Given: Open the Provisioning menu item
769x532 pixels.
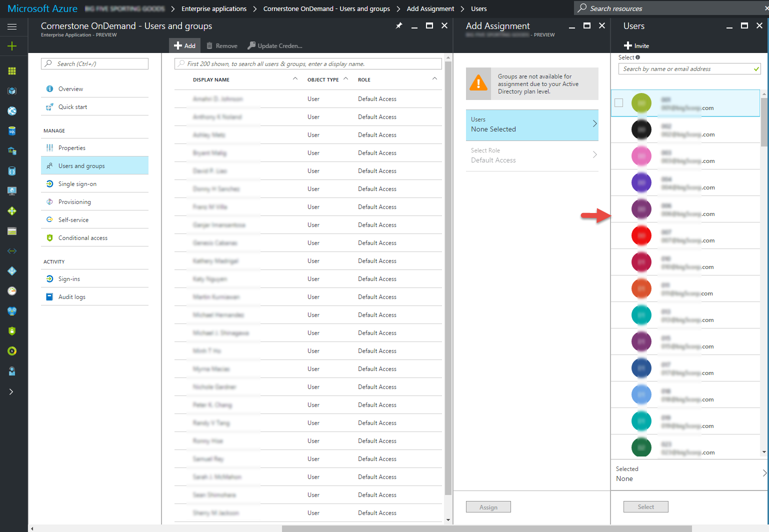Looking at the screenshot, I should [94, 201].
